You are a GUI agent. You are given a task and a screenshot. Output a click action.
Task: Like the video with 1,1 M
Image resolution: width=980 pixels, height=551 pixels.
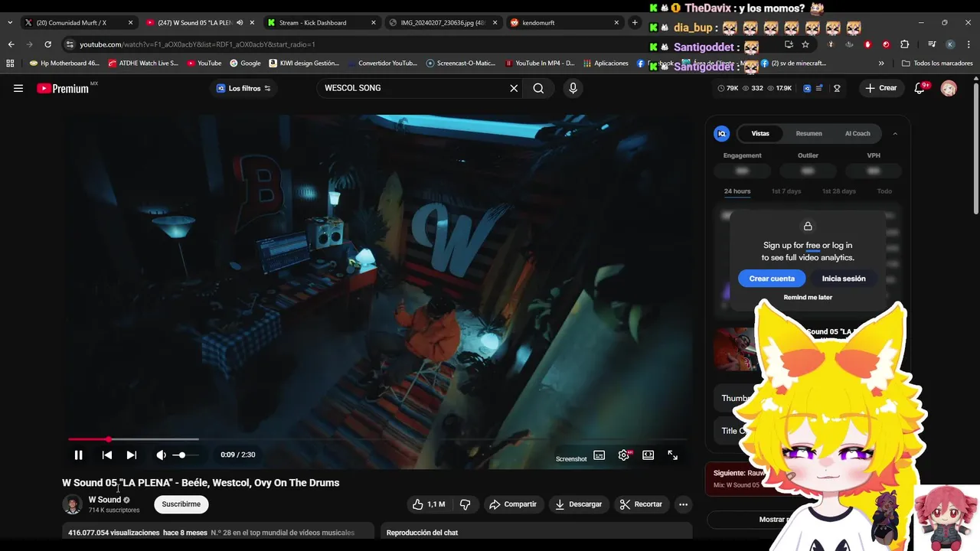pos(429,504)
